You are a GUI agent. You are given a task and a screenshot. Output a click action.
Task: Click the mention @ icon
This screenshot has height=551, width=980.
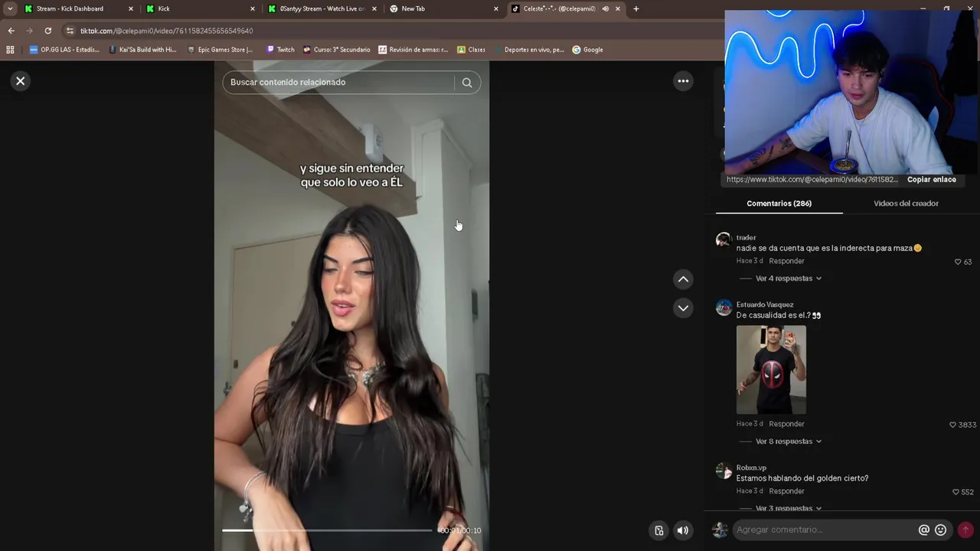924,530
